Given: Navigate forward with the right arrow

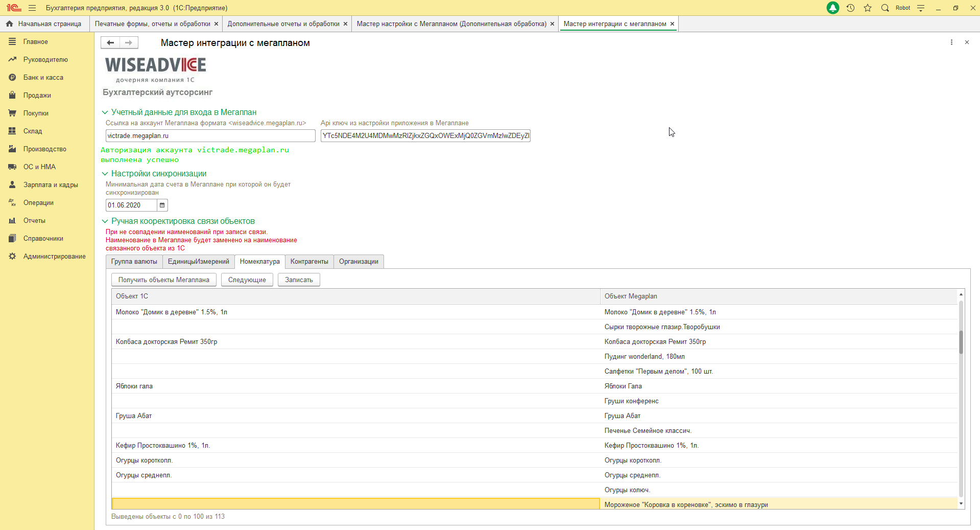Looking at the screenshot, I should tap(129, 42).
